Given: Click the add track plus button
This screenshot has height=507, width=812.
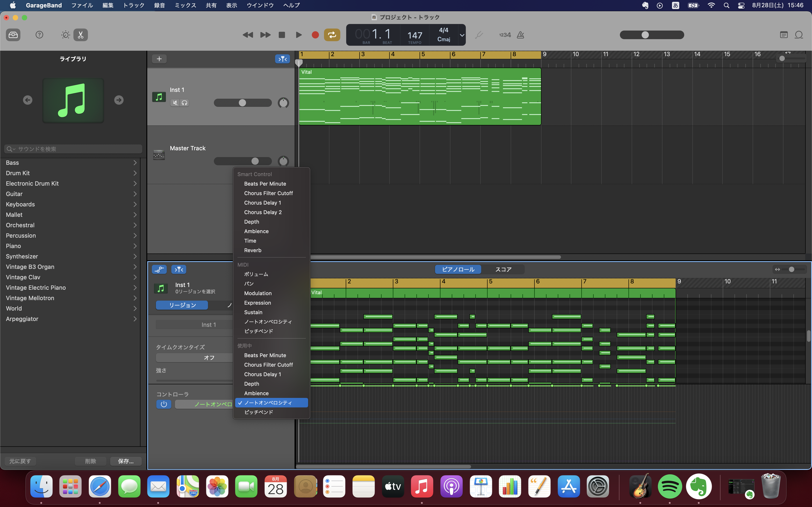Looking at the screenshot, I should 159,59.
